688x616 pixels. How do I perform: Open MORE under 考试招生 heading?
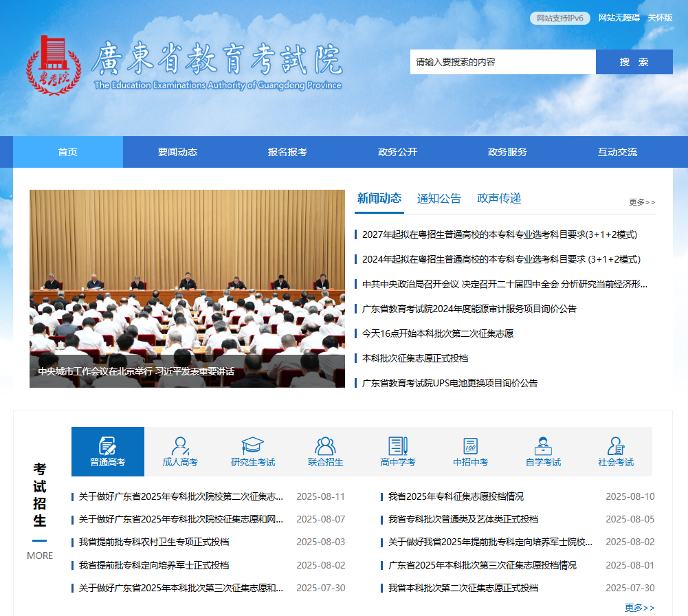click(40, 555)
